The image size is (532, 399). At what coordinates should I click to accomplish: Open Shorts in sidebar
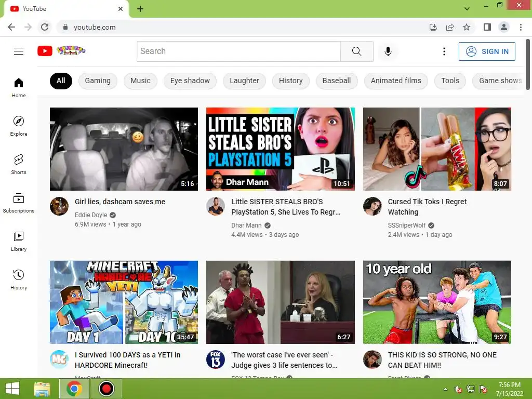pyautogui.click(x=19, y=164)
